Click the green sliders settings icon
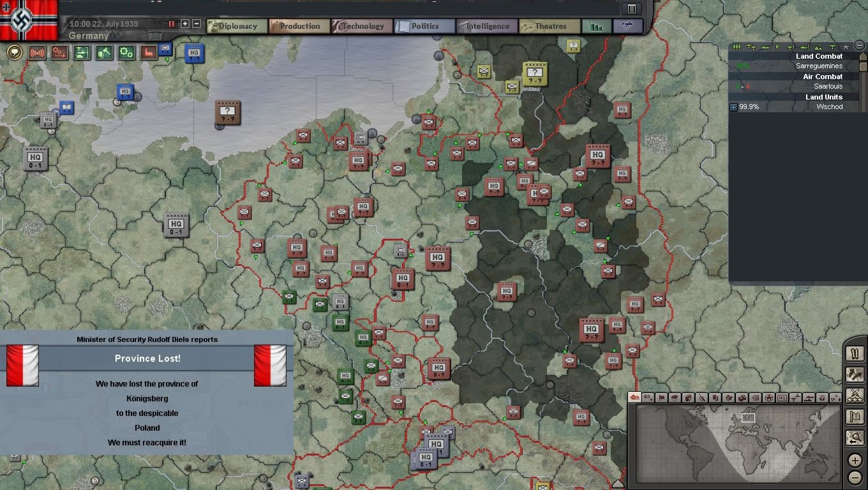868x490 pixels. point(82,52)
